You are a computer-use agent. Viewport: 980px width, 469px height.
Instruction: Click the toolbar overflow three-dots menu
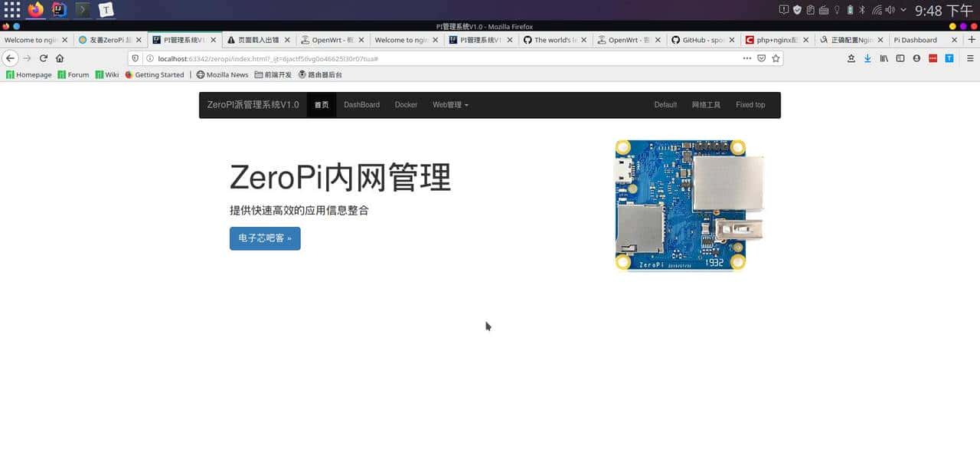747,58
